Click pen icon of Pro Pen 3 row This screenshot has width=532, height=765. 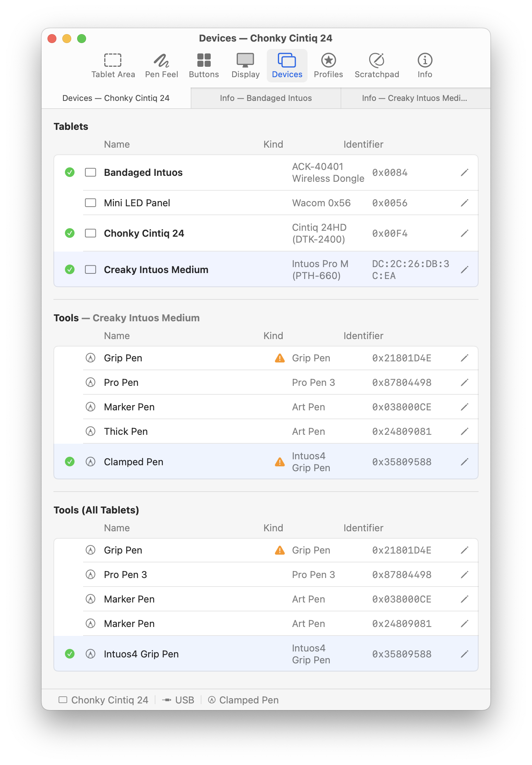91,575
